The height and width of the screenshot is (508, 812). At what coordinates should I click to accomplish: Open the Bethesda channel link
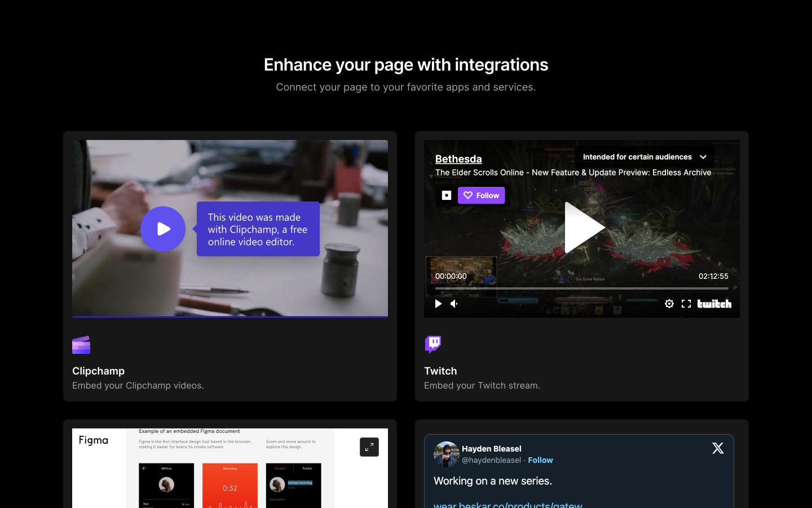[x=458, y=159]
